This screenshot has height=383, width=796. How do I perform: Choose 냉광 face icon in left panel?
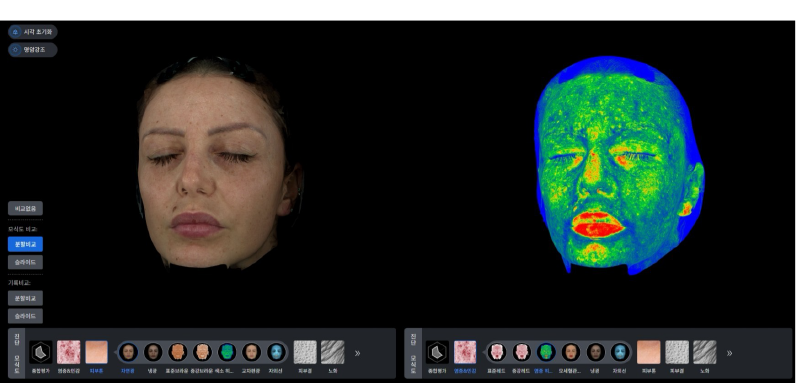click(x=153, y=352)
